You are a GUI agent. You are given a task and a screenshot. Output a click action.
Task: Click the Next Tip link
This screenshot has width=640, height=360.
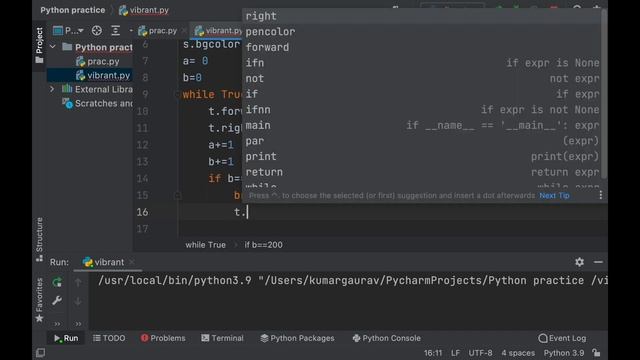coord(554,196)
